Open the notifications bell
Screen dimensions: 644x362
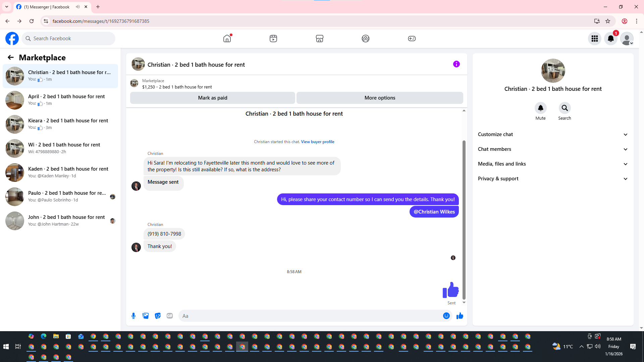[x=611, y=39]
